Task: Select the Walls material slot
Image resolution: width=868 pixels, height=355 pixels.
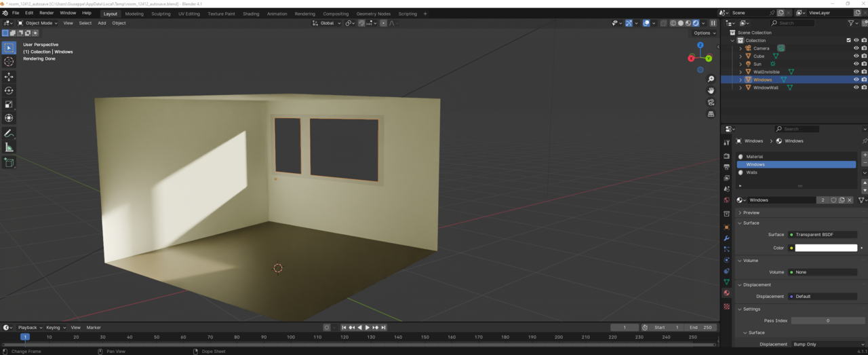Action: coord(751,172)
